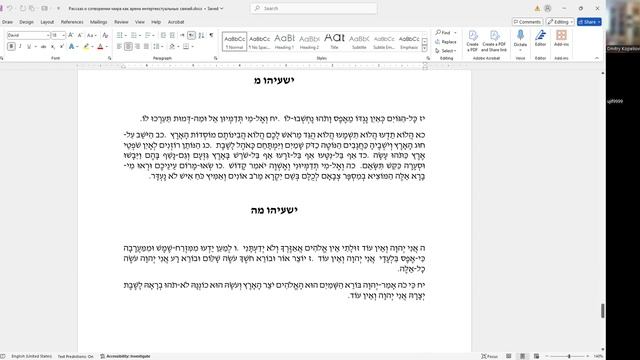Click the Replace icon in Editing group
The image size is (640, 360).
[437, 42]
